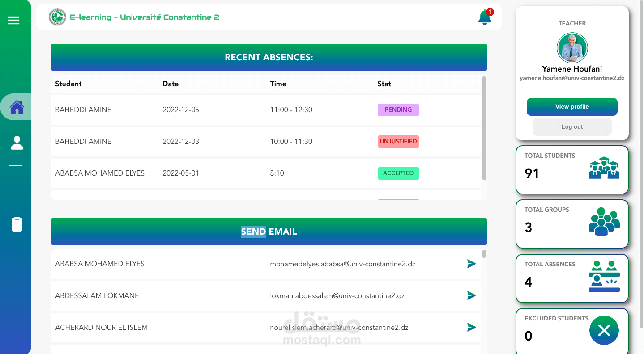Screen dimensions: 644x354
Task: Click the ACCEPTED status badge
Action: point(398,173)
